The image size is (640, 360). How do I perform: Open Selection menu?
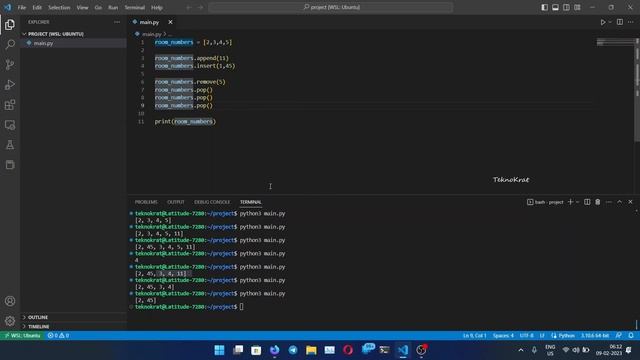59,7
